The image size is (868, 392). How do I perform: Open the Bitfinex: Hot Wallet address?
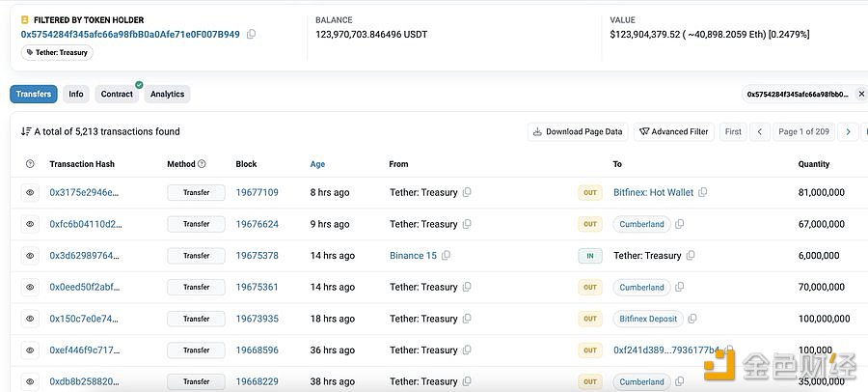pyautogui.click(x=653, y=192)
